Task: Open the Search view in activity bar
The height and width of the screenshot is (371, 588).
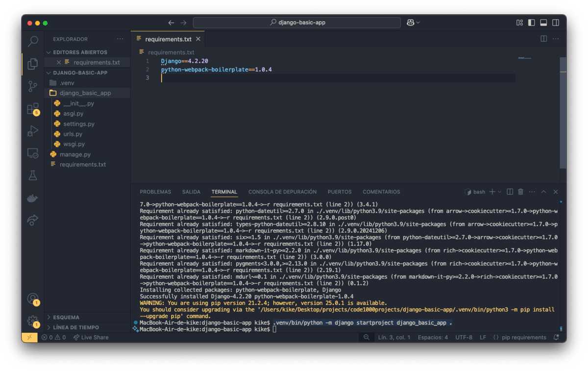Action: click(x=33, y=41)
